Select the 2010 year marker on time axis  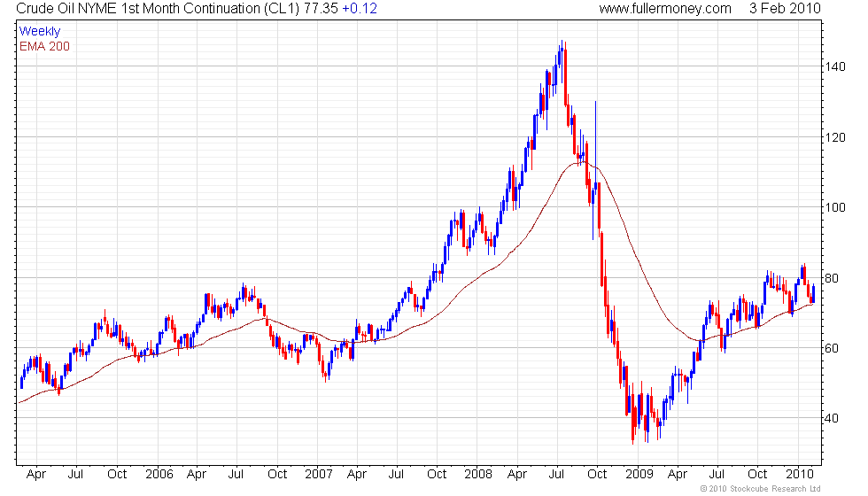click(799, 475)
